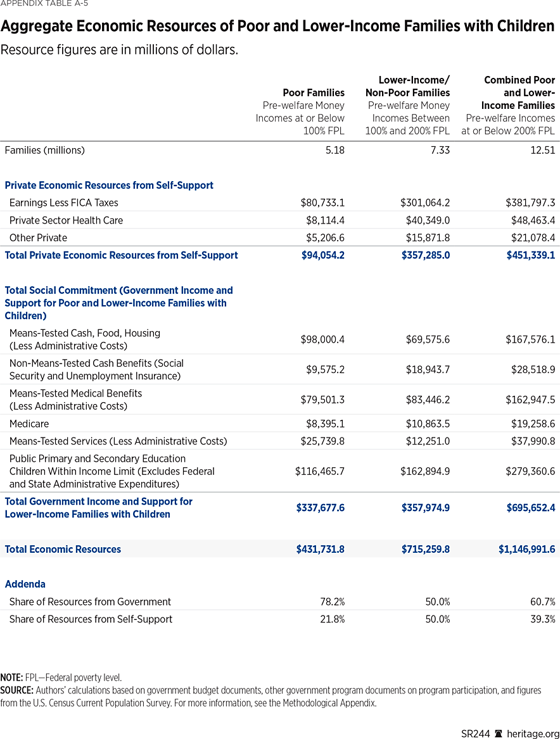Screen dimensions: 560x739
Task: Click the $1,146,991.6 grand total value
Action: pos(526,549)
